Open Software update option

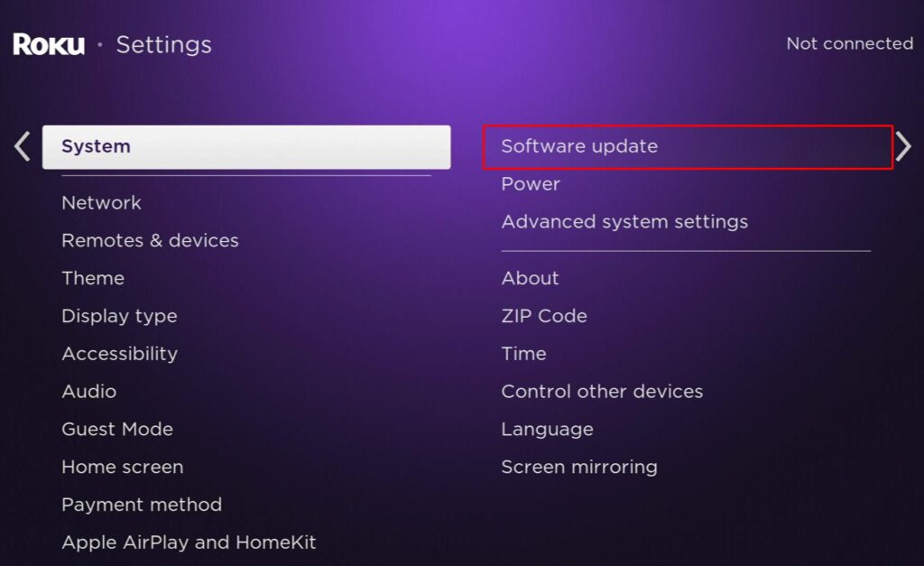coord(688,147)
